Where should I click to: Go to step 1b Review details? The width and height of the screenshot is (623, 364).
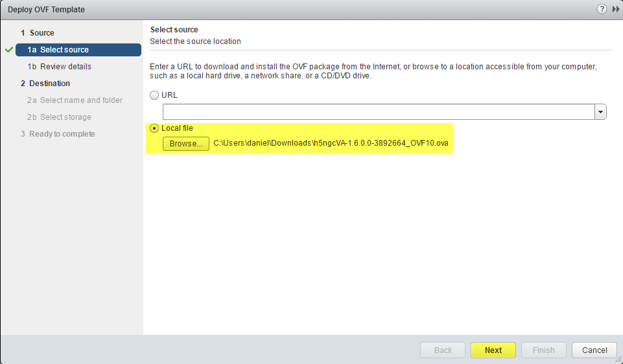point(59,67)
